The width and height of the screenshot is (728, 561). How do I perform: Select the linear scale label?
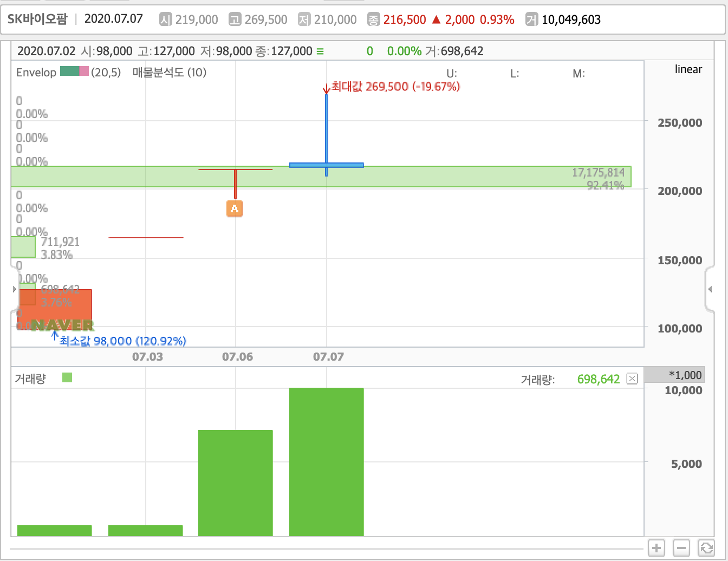pyautogui.click(x=688, y=69)
